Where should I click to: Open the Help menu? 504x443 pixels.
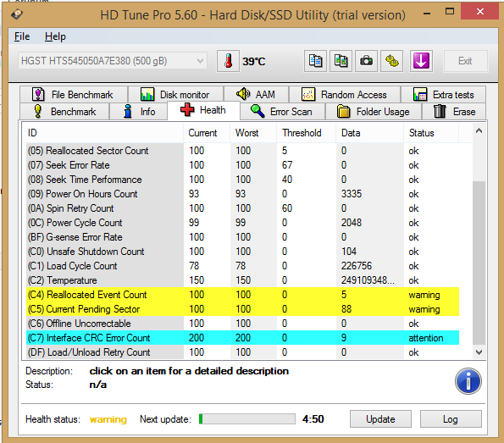pos(55,36)
